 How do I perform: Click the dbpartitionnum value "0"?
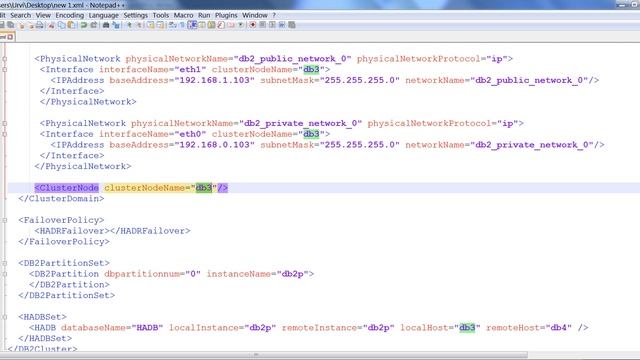point(193,274)
